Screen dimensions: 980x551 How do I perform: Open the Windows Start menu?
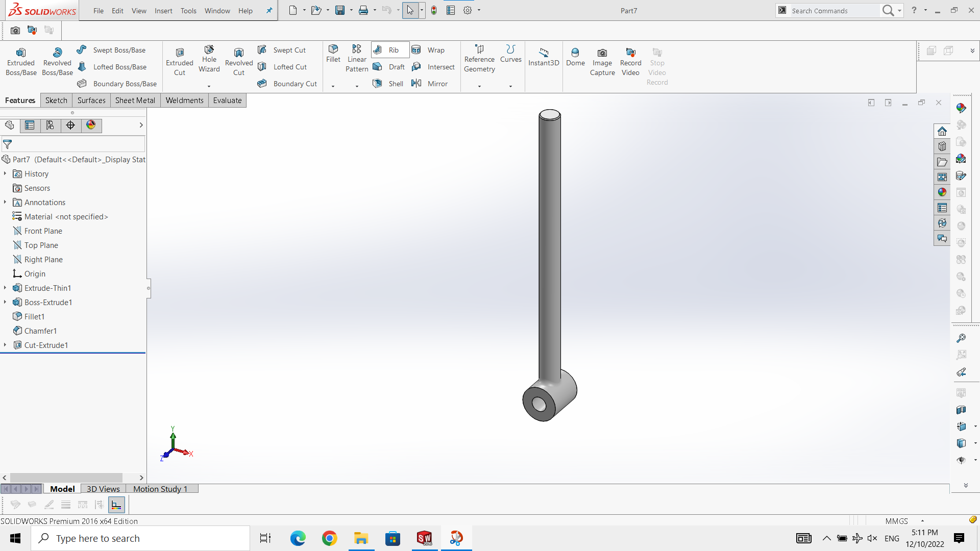pyautogui.click(x=15, y=538)
